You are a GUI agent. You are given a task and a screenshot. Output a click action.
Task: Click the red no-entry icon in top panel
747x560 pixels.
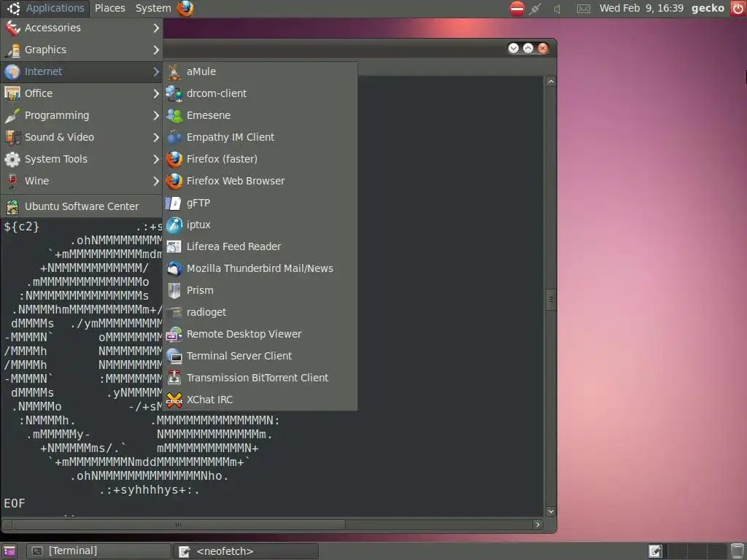click(517, 8)
